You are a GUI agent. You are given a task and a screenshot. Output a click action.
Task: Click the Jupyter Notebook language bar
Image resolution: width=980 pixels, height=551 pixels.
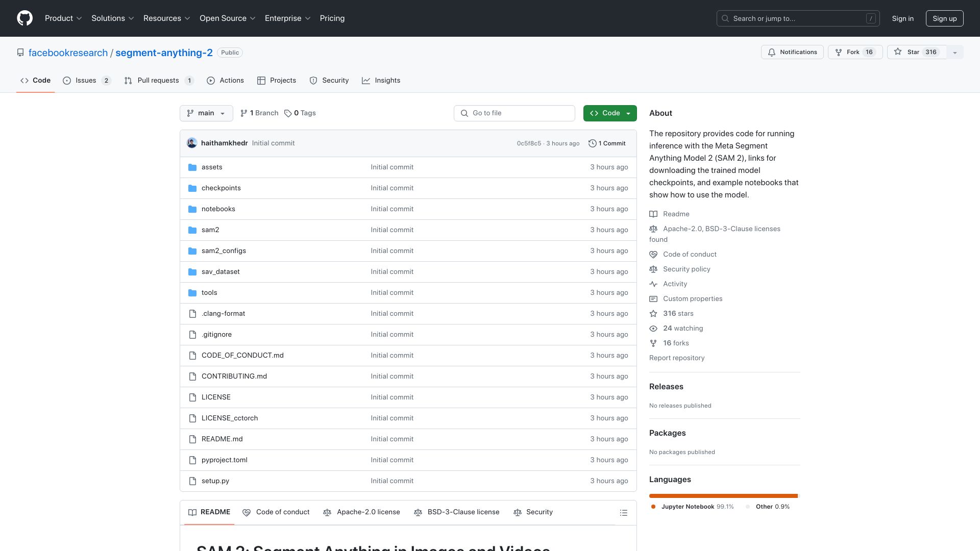pyautogui.click(x=723, y=496)
